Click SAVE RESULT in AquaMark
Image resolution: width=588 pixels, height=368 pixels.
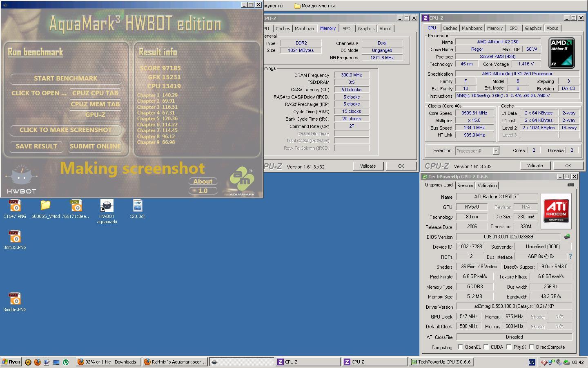pyautogui.click(x=36, y=146)
